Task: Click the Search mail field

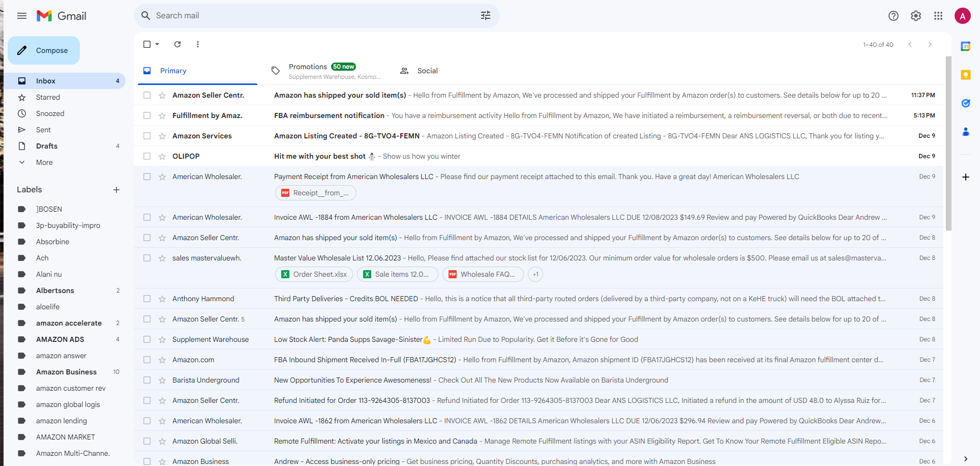Action: (315, 16)
